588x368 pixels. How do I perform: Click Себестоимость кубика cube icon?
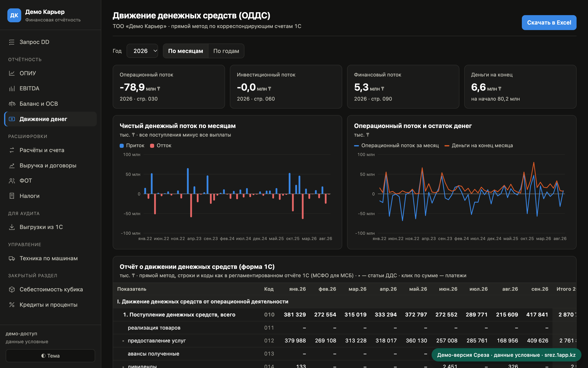click(12, 289)
